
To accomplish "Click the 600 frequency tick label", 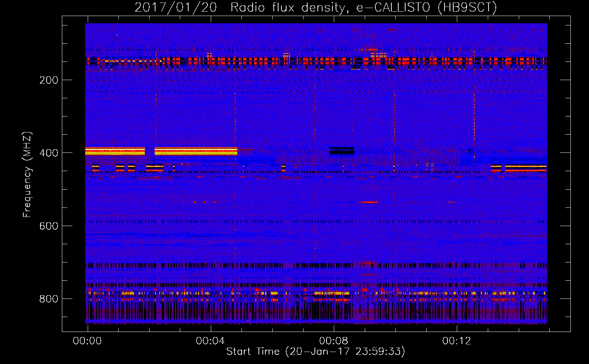I will (x=49, y=226).
